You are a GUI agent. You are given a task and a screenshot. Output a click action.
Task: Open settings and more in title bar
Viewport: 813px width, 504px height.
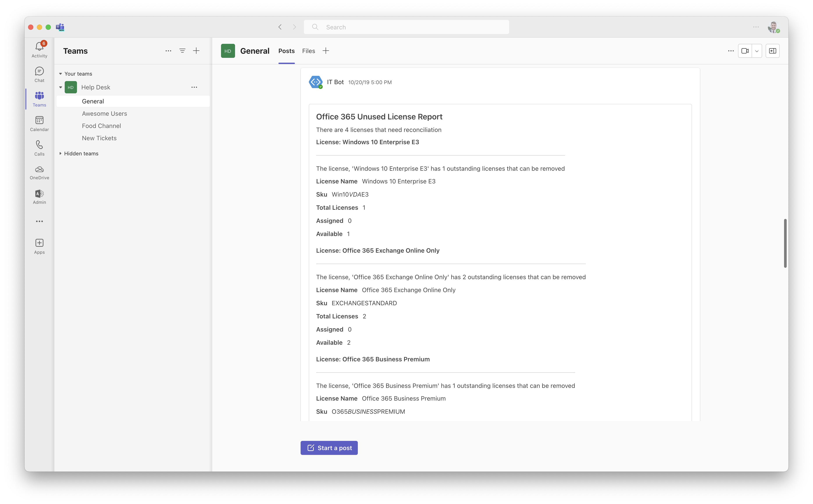click(756, 27)
